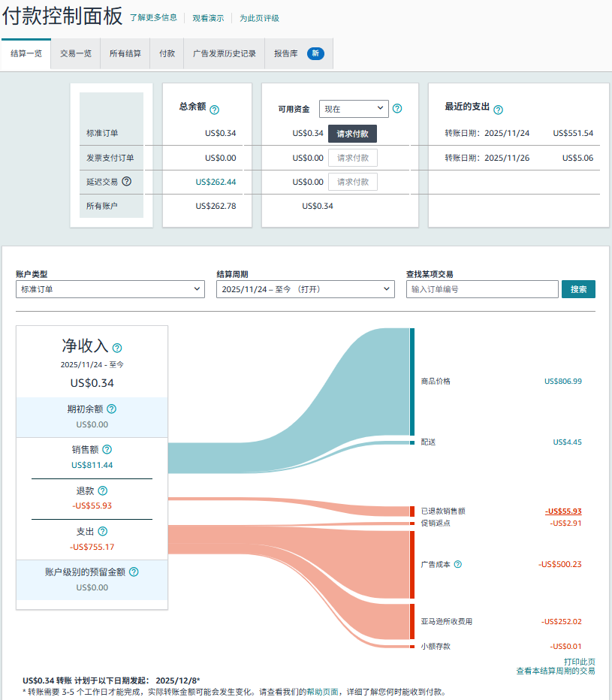Click help icon next to 账户级别的预留金额
This screenshot has height=700, width=612.
point(134,572)
